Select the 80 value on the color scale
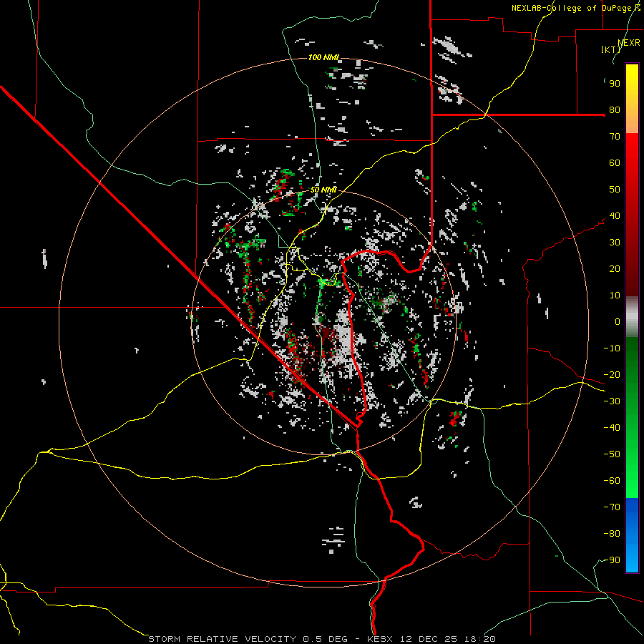Viewport: 644px width, 644px height. coord(615,110)
